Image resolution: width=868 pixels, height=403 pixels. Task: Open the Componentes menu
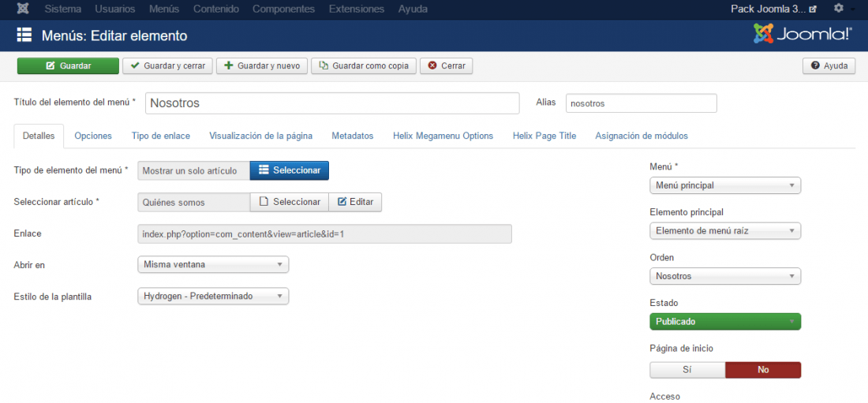[283, 9]
